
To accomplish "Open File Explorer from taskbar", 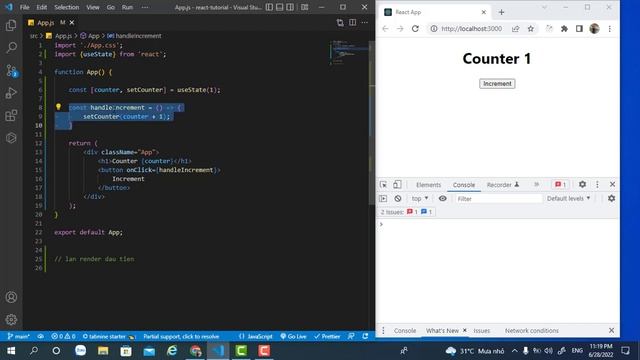I will [x=103, y=351].
